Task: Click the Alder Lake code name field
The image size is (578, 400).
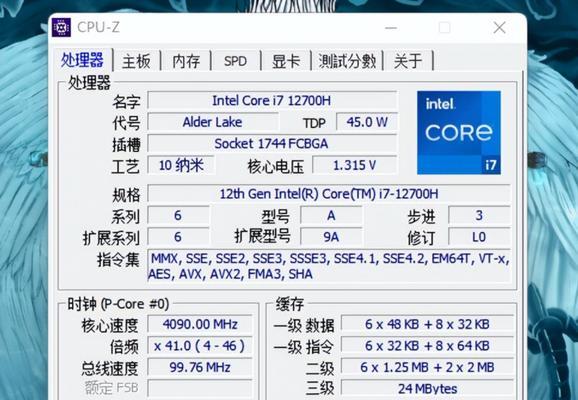Action: (212, 122)
